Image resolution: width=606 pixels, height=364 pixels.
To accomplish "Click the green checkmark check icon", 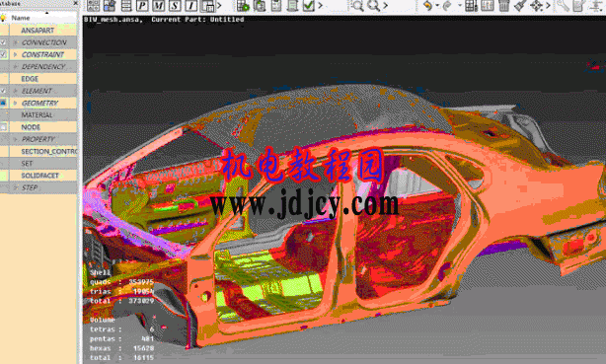I will [308, 5].
